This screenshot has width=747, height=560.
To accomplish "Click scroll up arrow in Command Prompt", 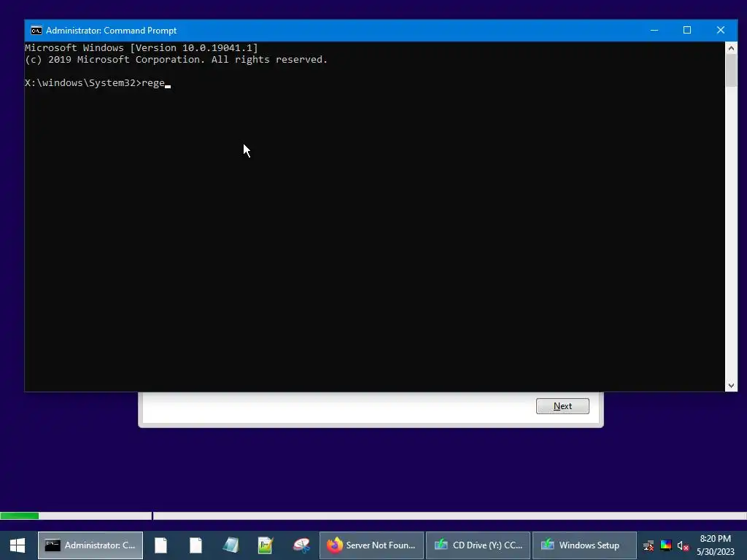I will tap(731, 48).
